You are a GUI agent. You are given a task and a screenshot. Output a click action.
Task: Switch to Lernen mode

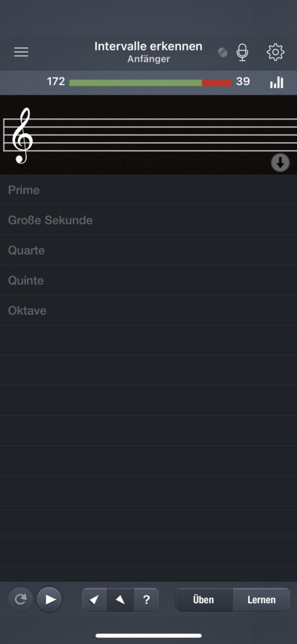click(261, 599)
